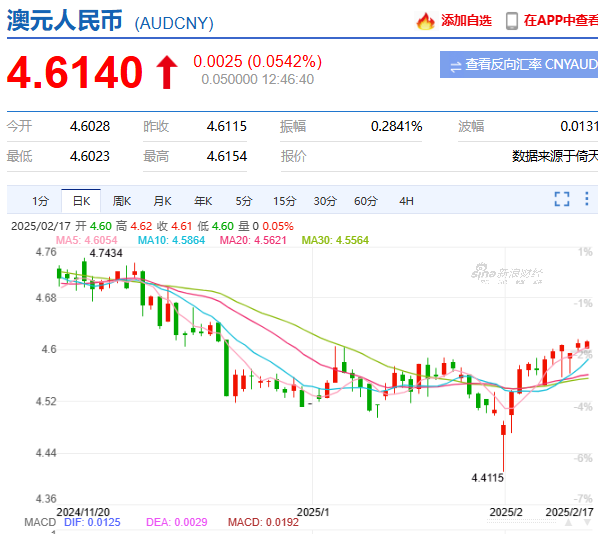Click the phone icon for APP viewing
Screen dimensions: 598x534
pyautogui.click(x=512, y=21)
